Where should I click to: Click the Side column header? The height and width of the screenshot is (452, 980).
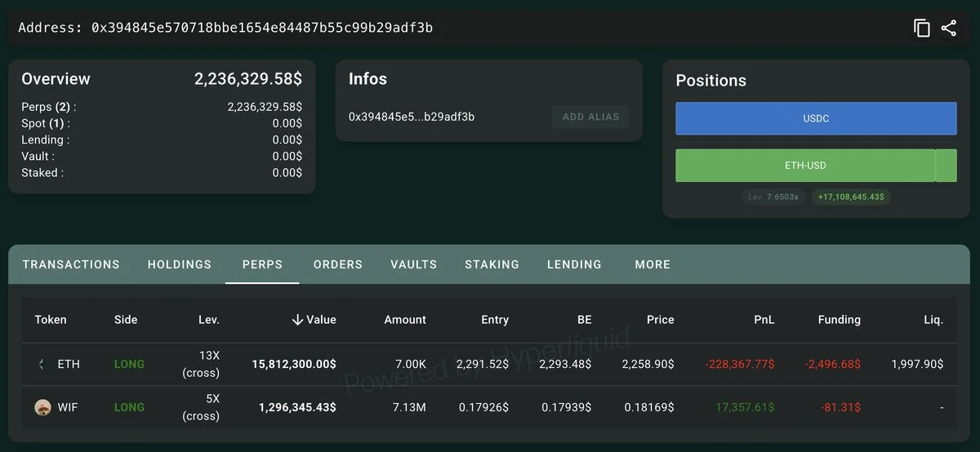click(126, 320)
